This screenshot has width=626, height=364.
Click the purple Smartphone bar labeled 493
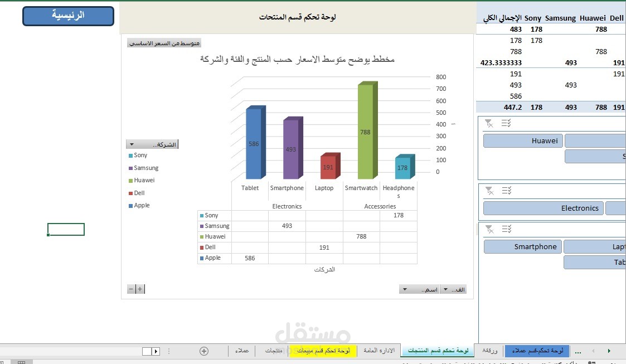pos(292,148)
